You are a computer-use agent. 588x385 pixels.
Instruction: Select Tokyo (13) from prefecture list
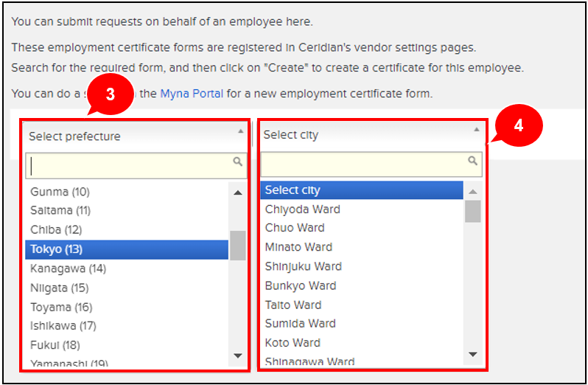(126, 249)
